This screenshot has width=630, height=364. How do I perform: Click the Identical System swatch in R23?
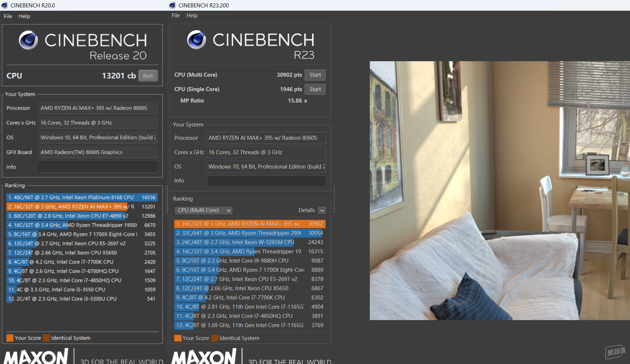click(215, 338)
